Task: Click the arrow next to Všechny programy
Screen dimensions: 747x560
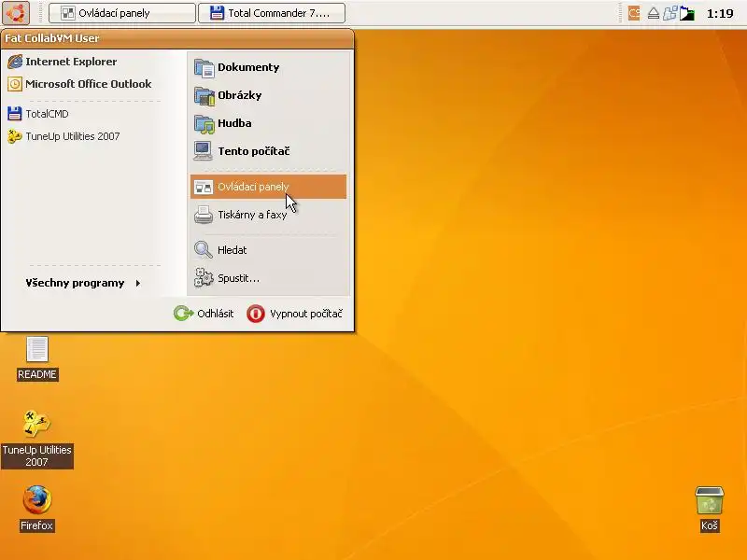Action: pyautogui.click(x=138, y=284)
